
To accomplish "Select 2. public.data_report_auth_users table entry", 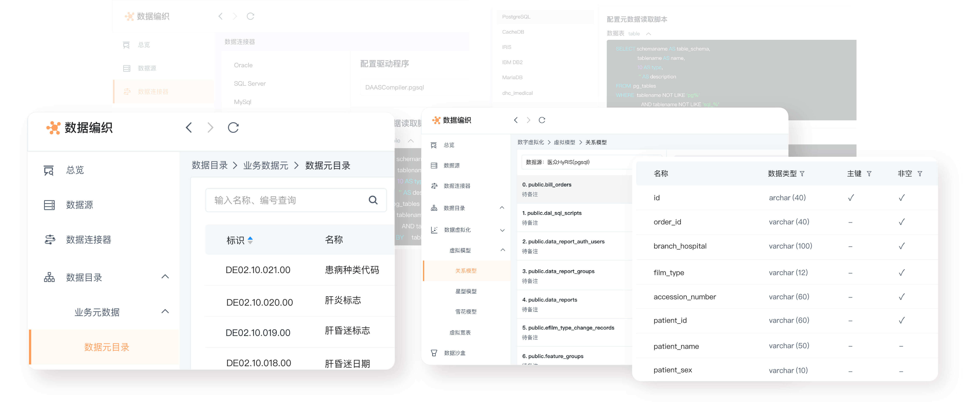I will coord(575,246).
